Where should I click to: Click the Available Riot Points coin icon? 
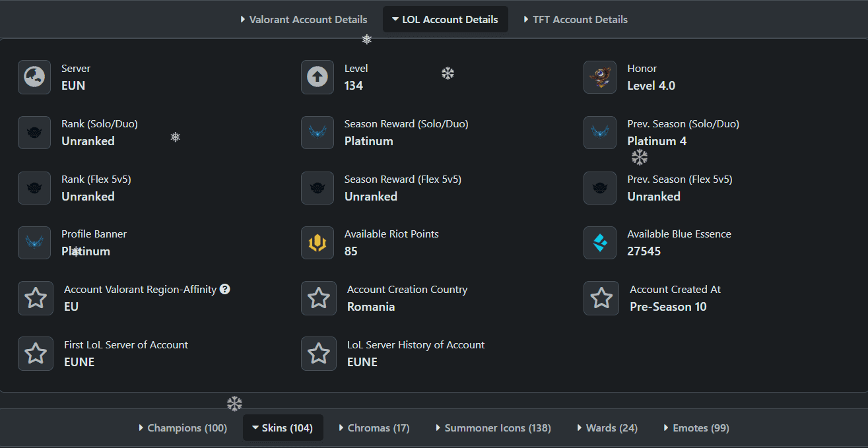317,243
